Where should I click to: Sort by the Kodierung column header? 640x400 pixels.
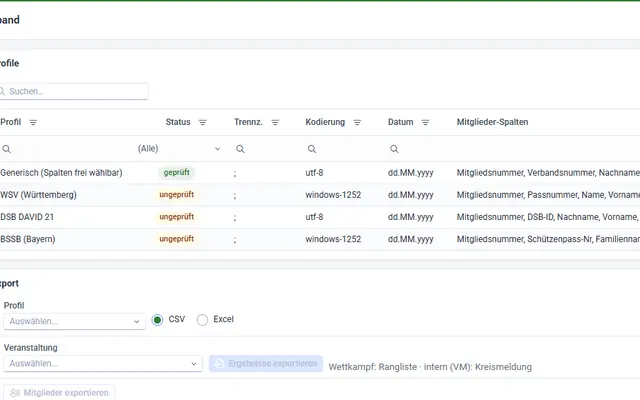325,122
